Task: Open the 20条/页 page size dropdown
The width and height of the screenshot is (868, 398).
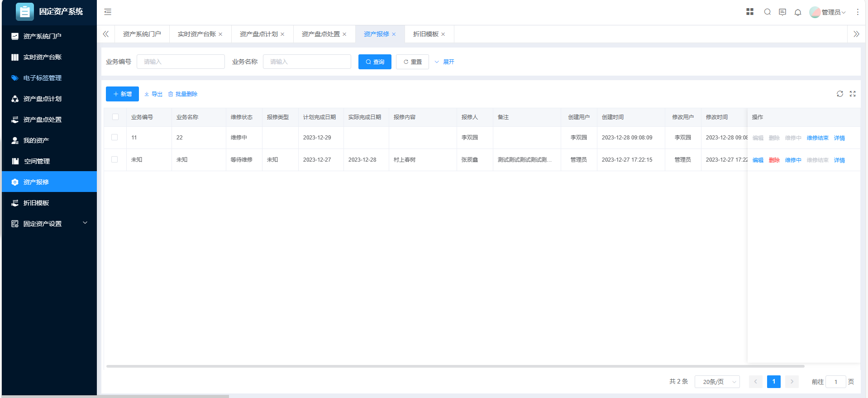Action: (x=717, y=382)
